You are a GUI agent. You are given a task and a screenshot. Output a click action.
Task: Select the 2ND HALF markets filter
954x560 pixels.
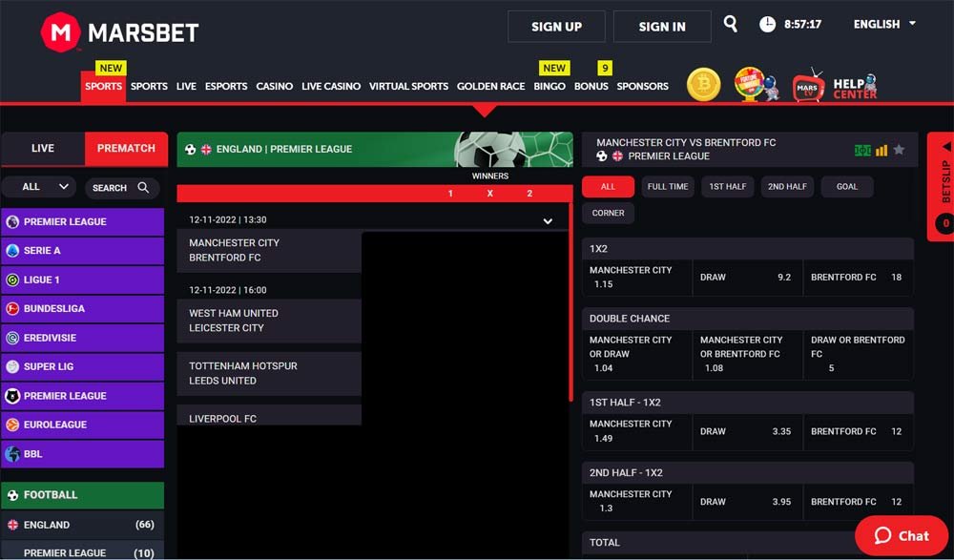point(787,187)
